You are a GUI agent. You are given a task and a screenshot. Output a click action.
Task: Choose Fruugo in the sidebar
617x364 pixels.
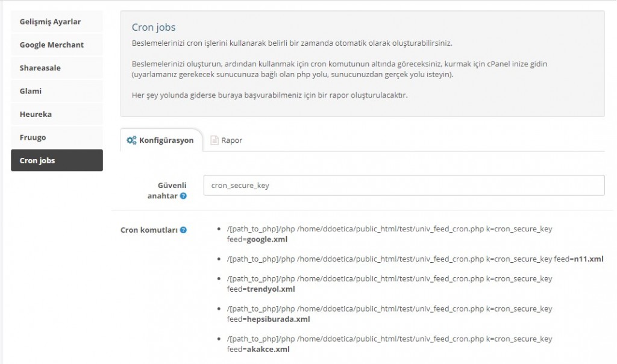(x=57, y=137)
